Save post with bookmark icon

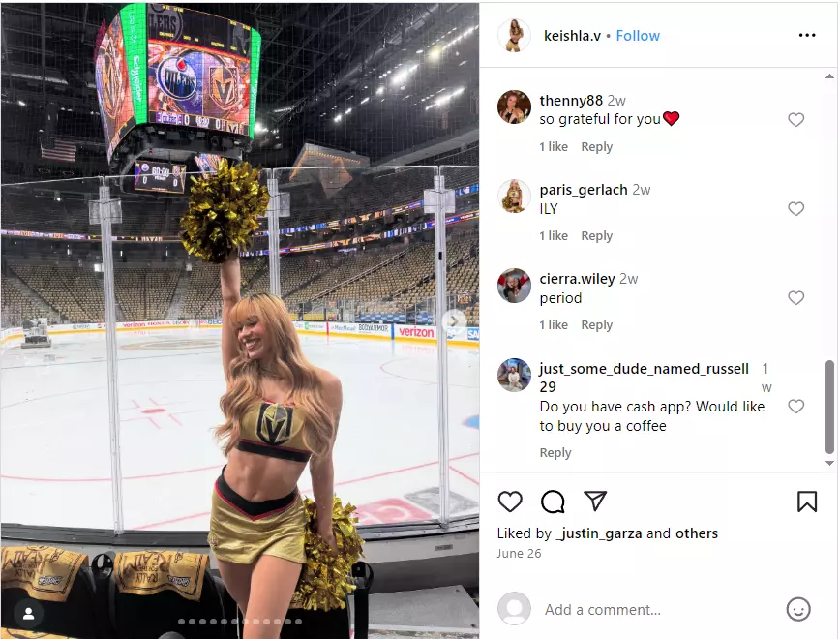tap(807, 502)
